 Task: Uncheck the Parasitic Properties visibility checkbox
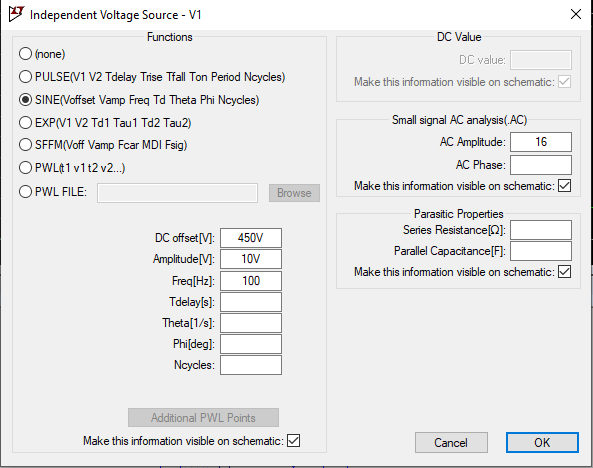coord(564,272)
